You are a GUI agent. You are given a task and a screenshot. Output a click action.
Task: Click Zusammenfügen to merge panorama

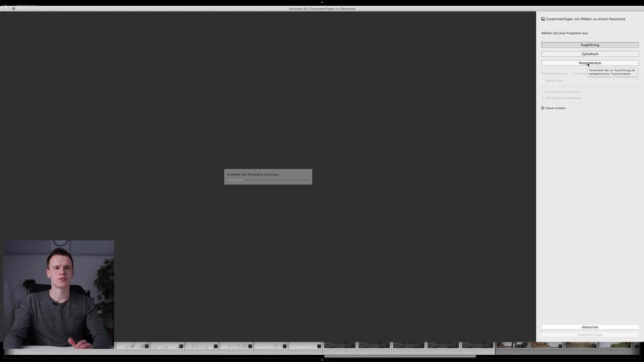point(590,335)
